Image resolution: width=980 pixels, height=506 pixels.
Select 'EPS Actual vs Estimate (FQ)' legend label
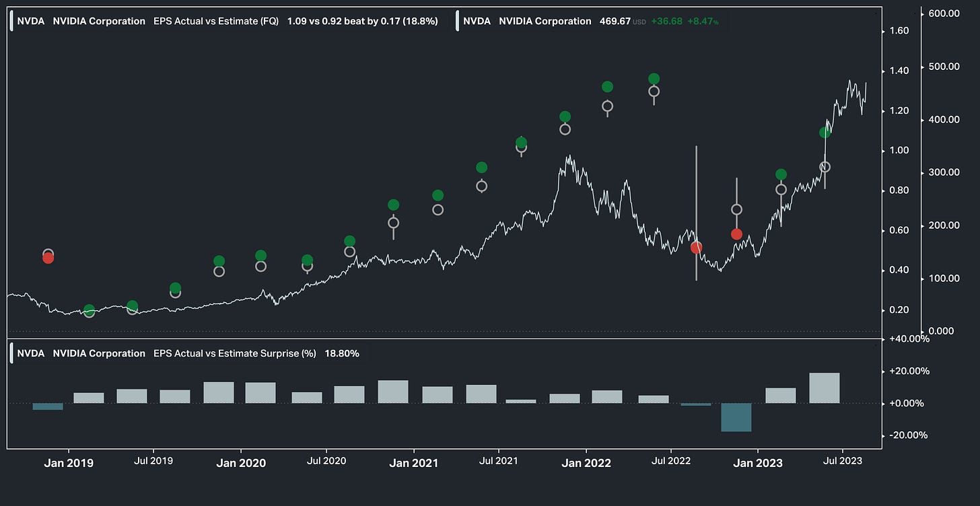pos(216,21)
